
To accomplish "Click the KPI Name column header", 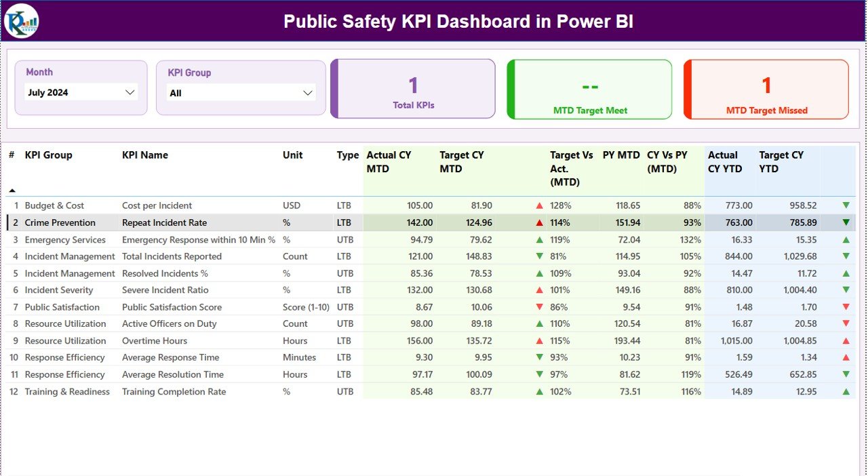I will coord(145,155).
